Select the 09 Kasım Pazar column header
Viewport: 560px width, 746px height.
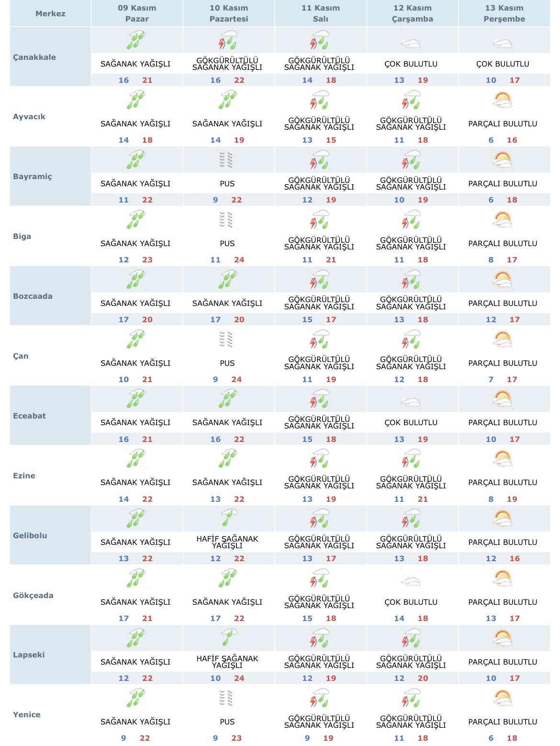(x=137, y=13)
